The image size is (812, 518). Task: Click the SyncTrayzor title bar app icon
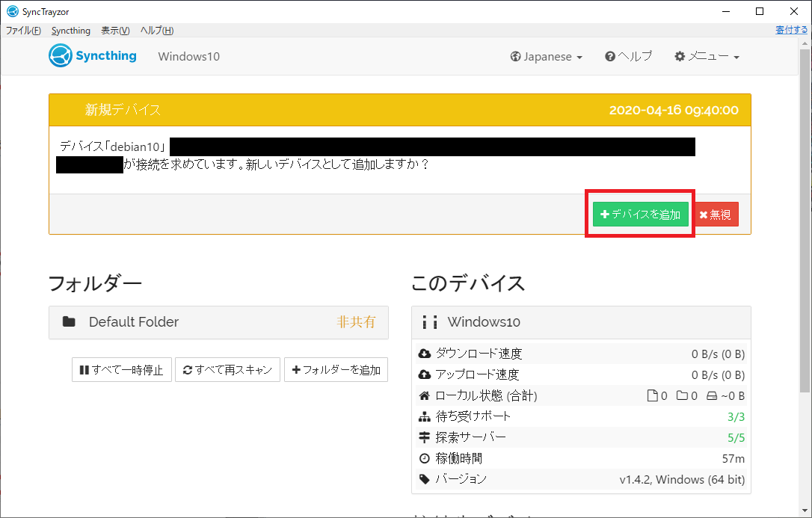coord(13,11)
